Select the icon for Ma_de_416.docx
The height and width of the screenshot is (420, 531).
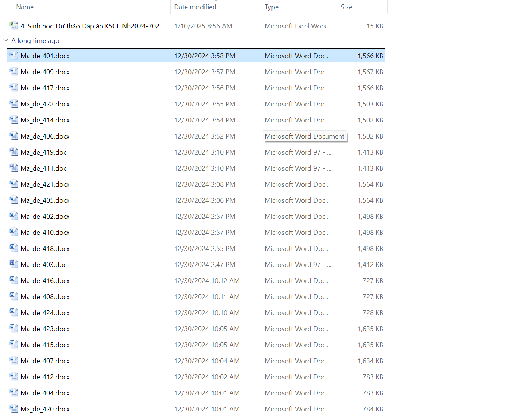point(14,280)
